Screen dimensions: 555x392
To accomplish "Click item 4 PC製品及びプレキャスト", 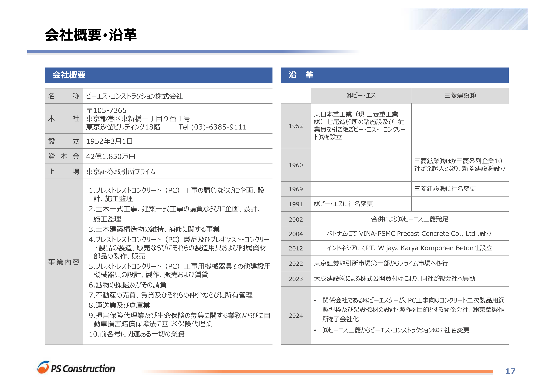I will point(179,248).
